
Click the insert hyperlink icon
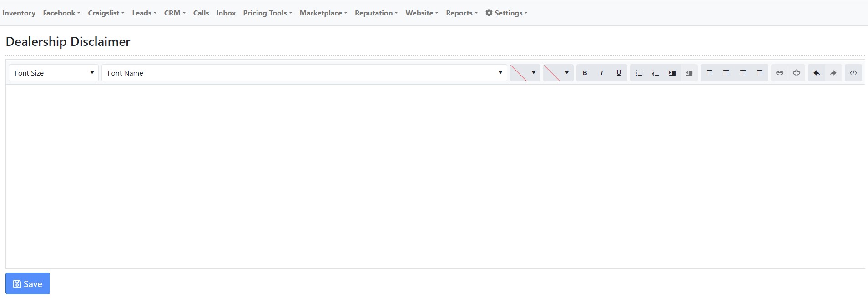779,73
